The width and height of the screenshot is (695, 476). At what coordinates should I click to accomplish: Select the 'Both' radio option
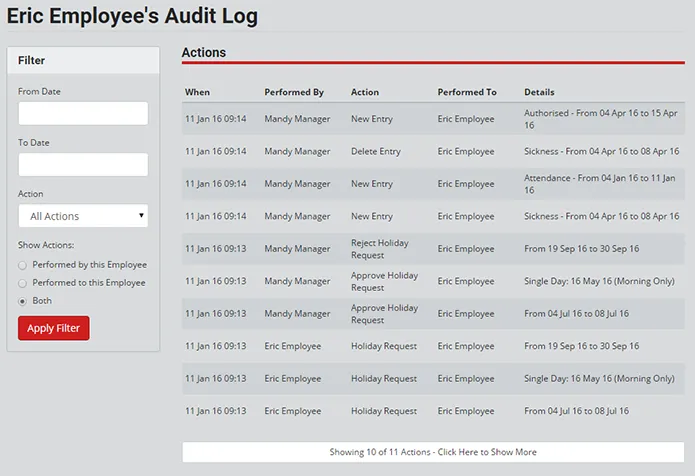click(x=22, y=301)
